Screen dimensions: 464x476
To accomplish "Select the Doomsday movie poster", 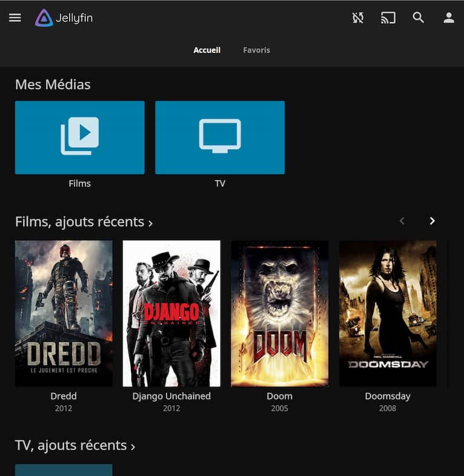I will coord(388,313).
